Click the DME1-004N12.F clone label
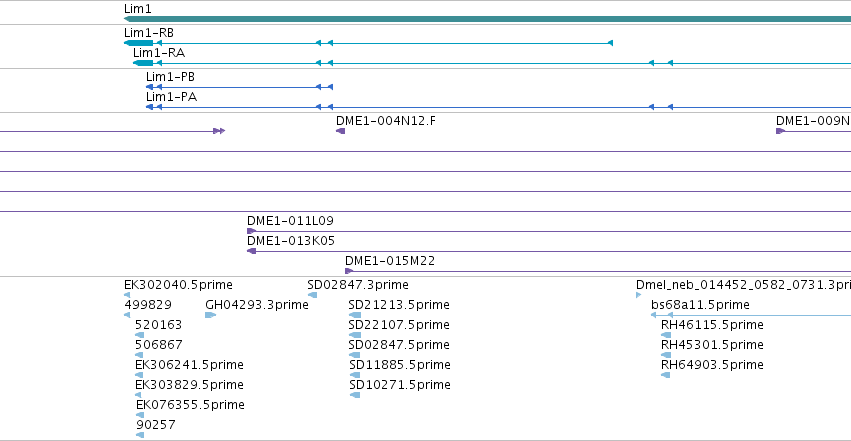Image resolution: width=851 pixels, height=441 pixels. click(x=385, y=120)
